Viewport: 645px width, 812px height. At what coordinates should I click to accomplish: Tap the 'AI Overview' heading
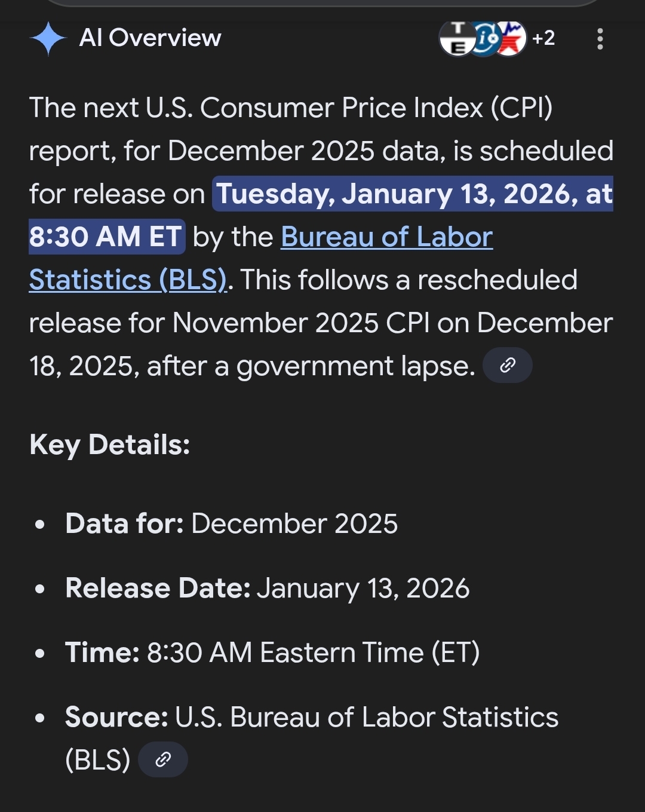(x=150, y=38)
